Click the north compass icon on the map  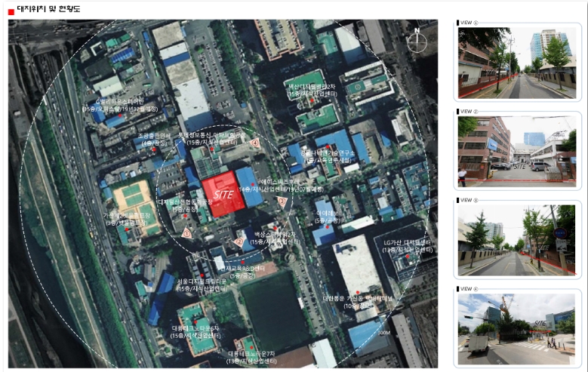click(x=416, y=41)
